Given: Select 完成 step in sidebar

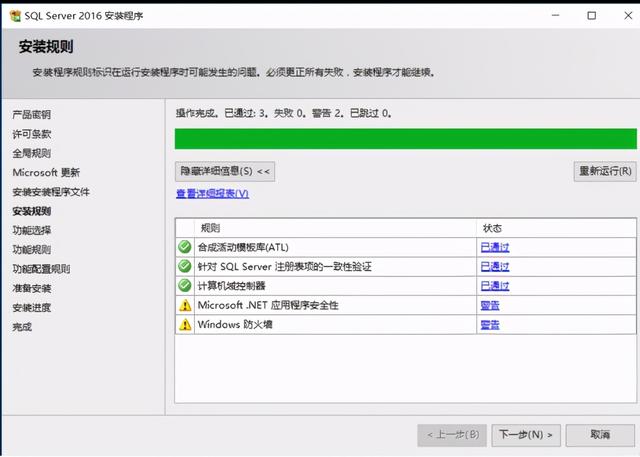Looking at the screenshot, I should click(22, 327).
